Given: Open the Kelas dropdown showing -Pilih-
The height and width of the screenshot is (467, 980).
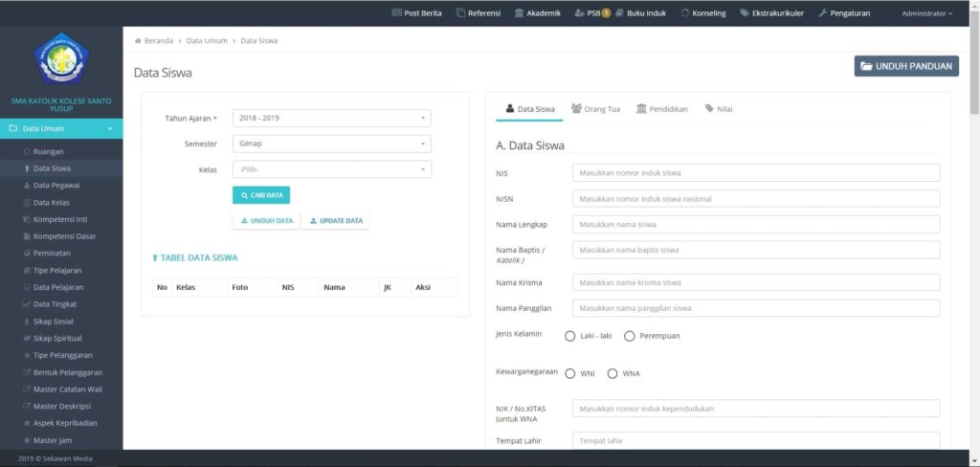Looking at the screenshot, I should (x=332, y=169).
